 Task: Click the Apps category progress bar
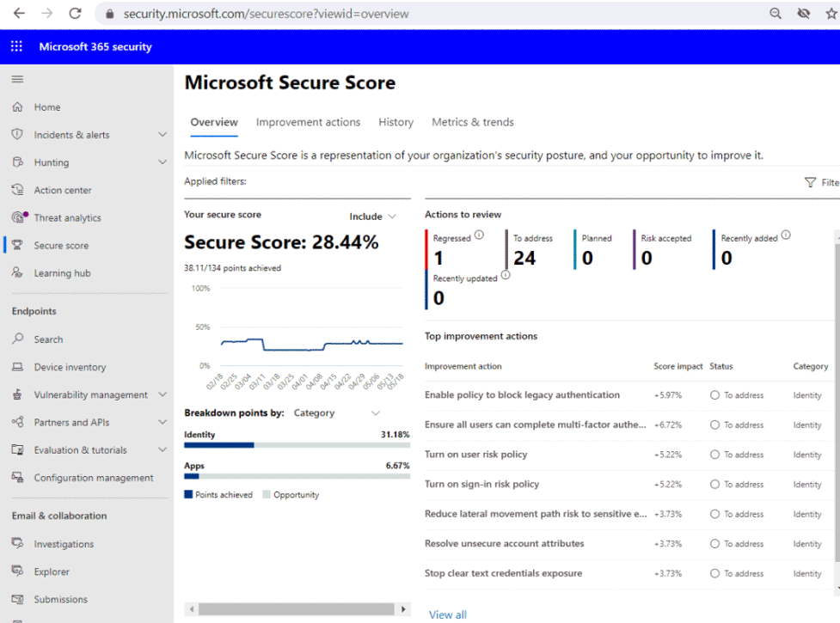click(x=297, y=476)
